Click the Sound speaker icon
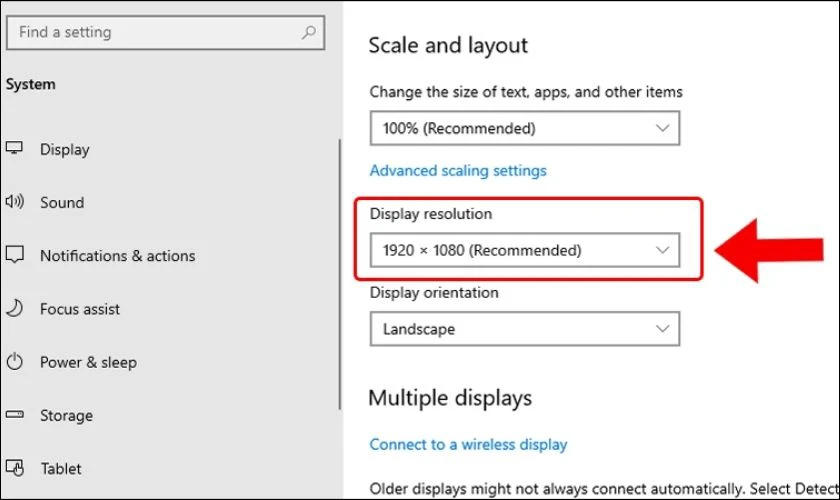This screenshot has width=840, height=500. (14, 202)
